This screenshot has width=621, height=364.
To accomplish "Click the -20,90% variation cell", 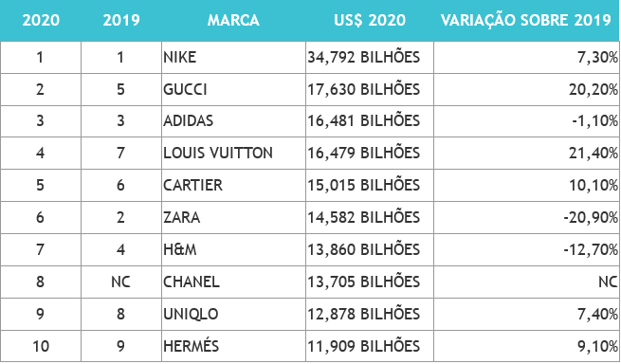I will tap(527, 217).
